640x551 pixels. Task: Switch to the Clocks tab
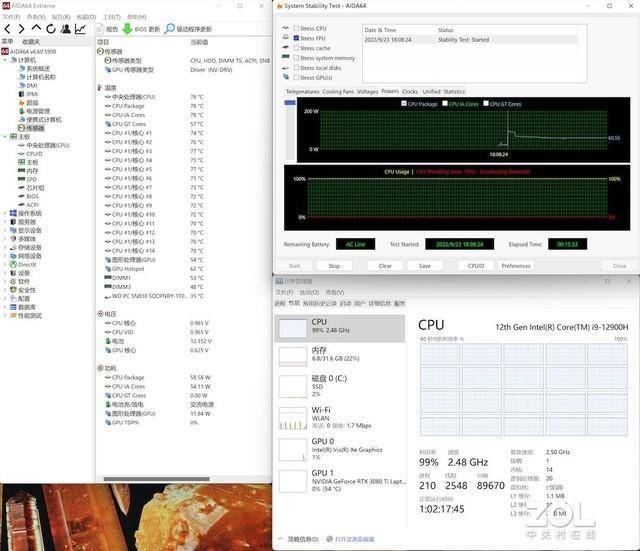pyautogui.click(x=410, y=91)
